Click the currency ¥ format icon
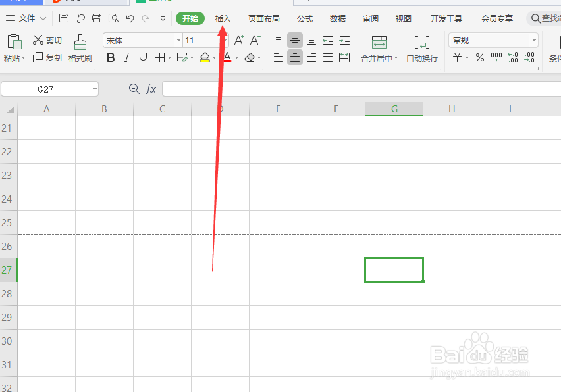The height and width of the screenshot is (392, 561). [457, 57]
